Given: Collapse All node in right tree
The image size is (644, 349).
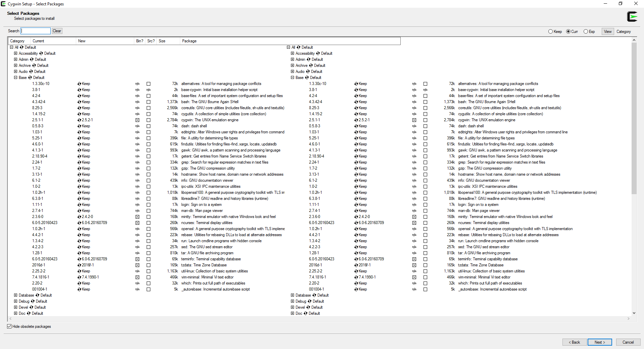Looking at the screenshot, I should [x=288, y=47].
